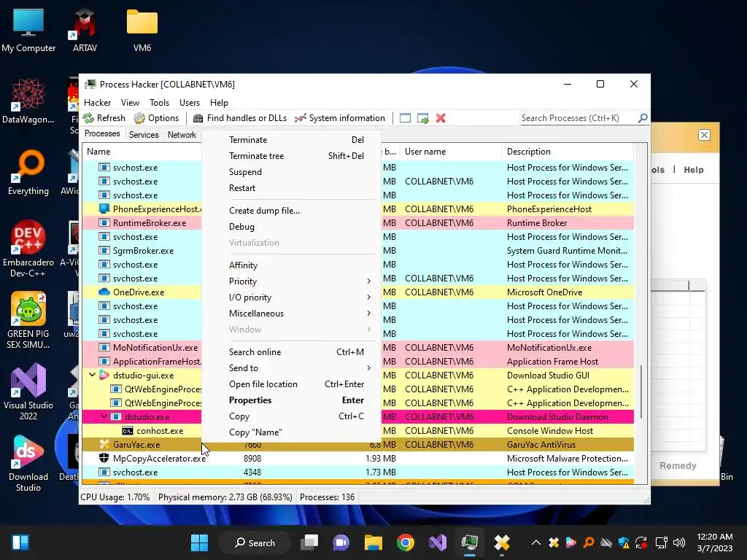The image size is (747, 560).
Task: Collapse the dstudio-gui.exe tree node
Action: tap(93, 375)
